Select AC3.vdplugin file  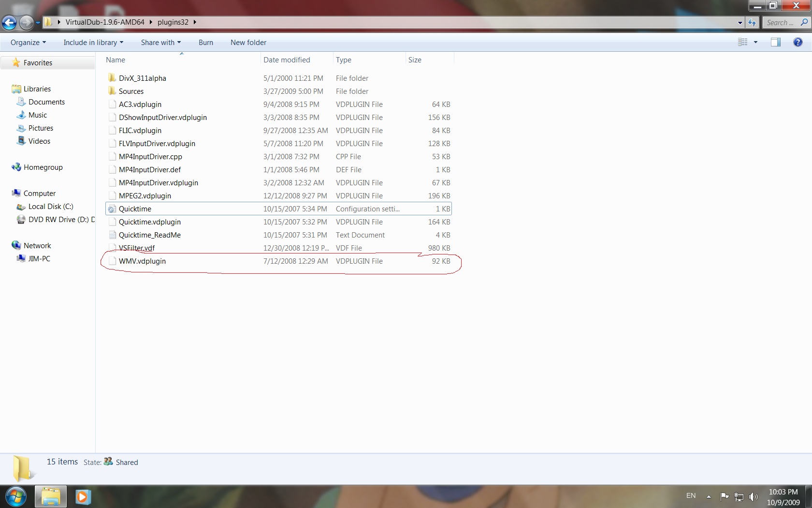(278, 105)
